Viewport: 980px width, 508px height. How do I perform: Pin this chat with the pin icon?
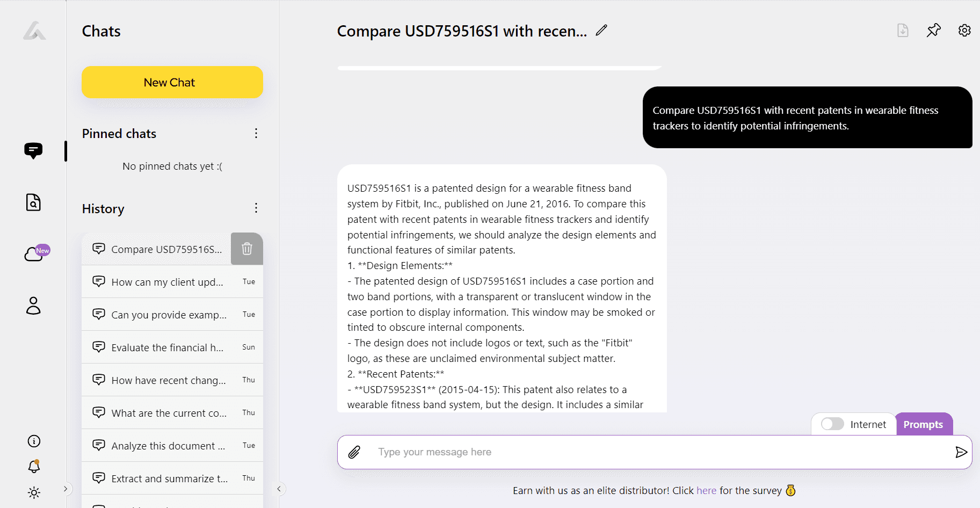tap(934, 31)
